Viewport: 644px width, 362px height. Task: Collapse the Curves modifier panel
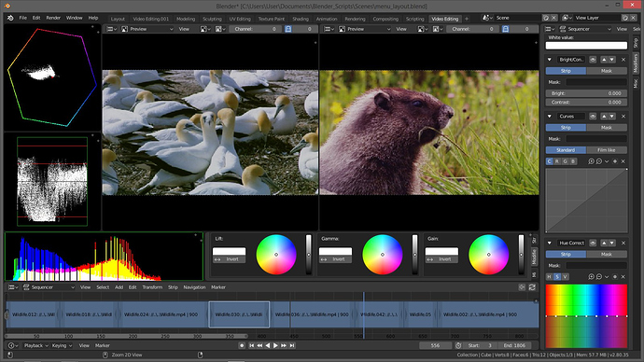pos(550,116)
